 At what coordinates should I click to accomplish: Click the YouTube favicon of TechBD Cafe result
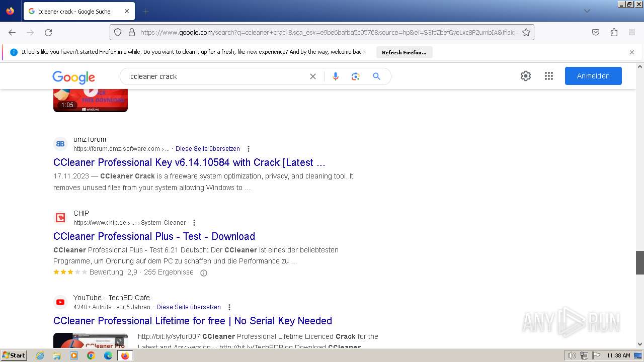click(60, 302)
